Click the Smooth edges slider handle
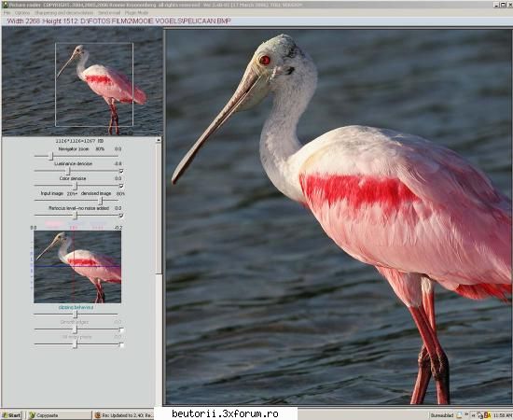The height and width of the screenshot is (420, 513). [x=76, y=329]
